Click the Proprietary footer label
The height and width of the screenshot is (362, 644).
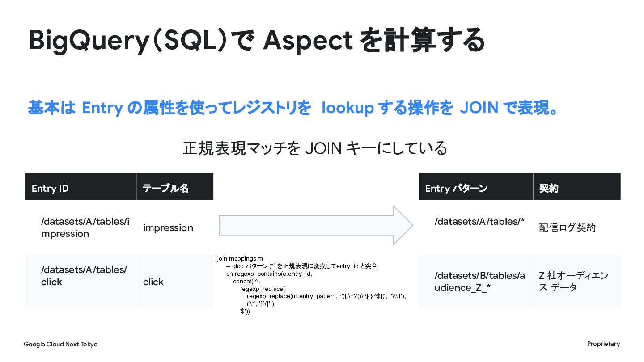click(603, 344)
